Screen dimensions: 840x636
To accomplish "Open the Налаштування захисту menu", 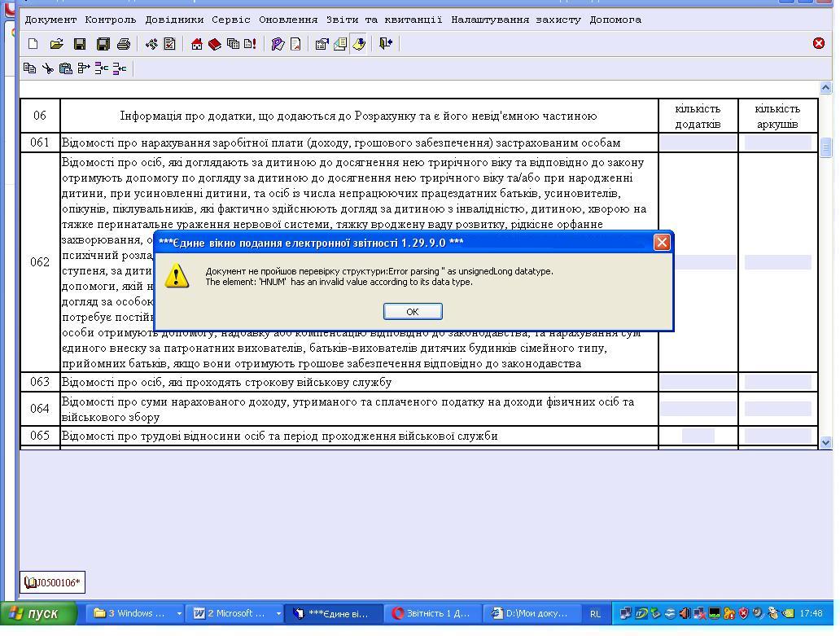I will point(516,20).
